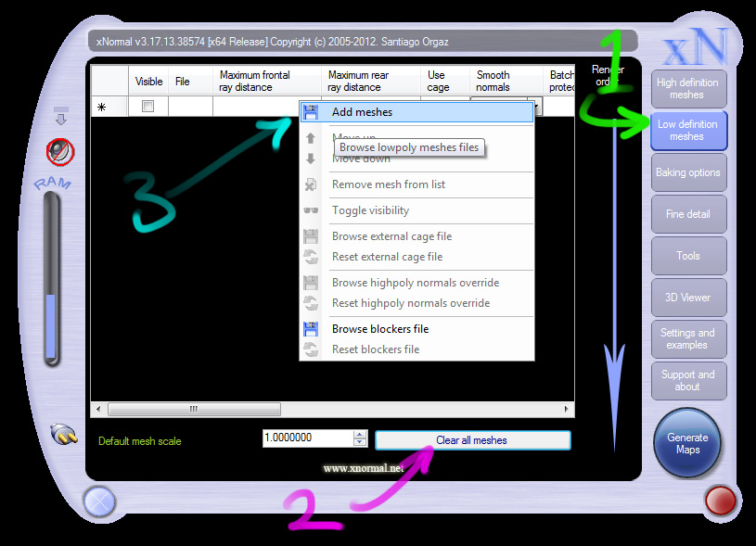Viewport: 756px width, 546px height.
Task: Open Settings and examples tab
Action: [688, 339]
